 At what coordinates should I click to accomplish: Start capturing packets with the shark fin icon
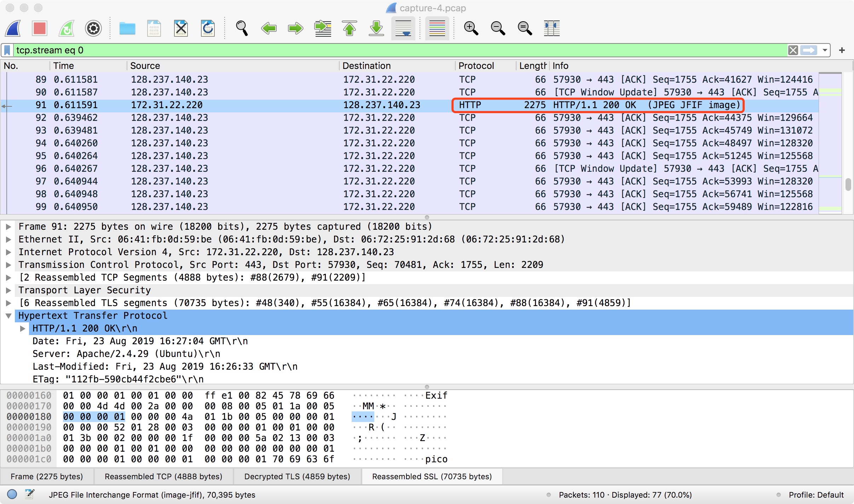coord(13,28)
